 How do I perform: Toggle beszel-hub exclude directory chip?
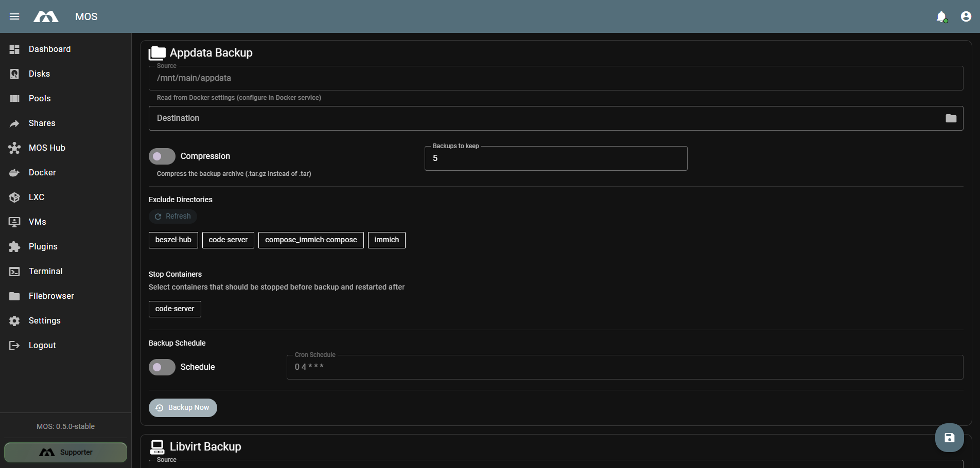[173, 240]
